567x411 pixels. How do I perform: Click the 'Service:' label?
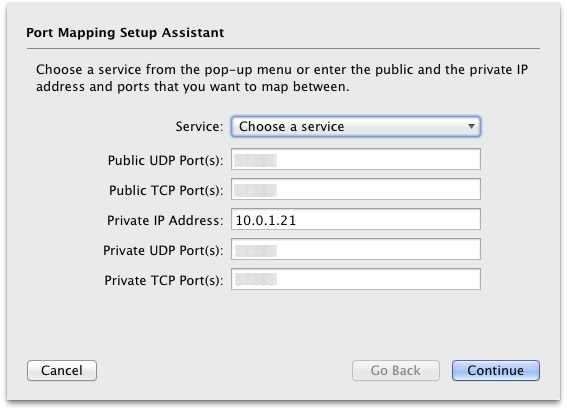pos(199,127)
